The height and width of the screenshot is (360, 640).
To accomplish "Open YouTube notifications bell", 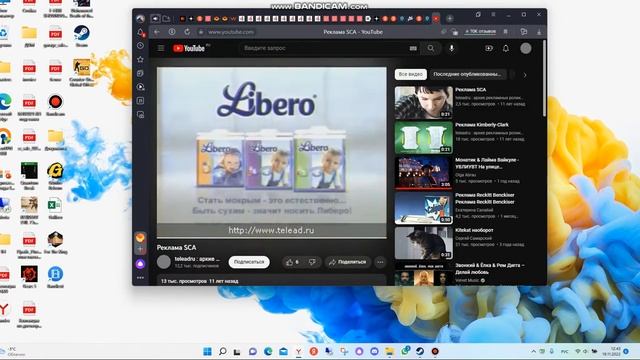I will (x=506, y=48).
